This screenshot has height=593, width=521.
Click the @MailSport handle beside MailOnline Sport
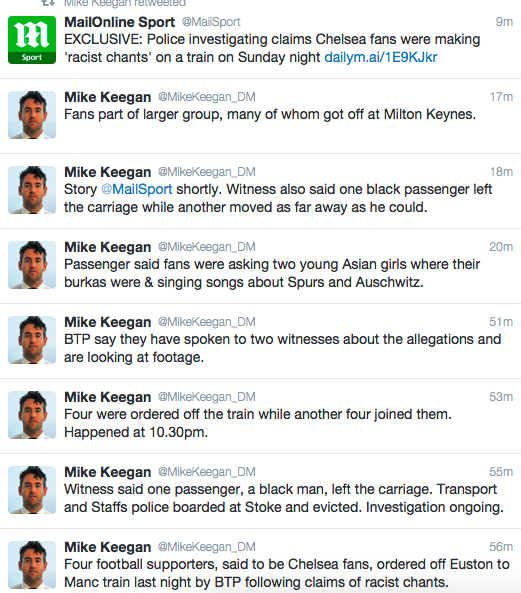(x=211, y=22)
